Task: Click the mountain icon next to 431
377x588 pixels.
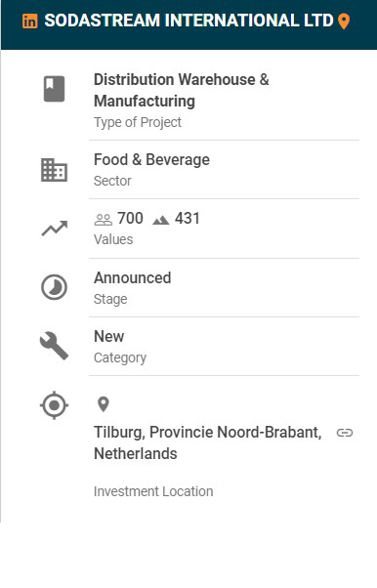Action: pos(161,220)
